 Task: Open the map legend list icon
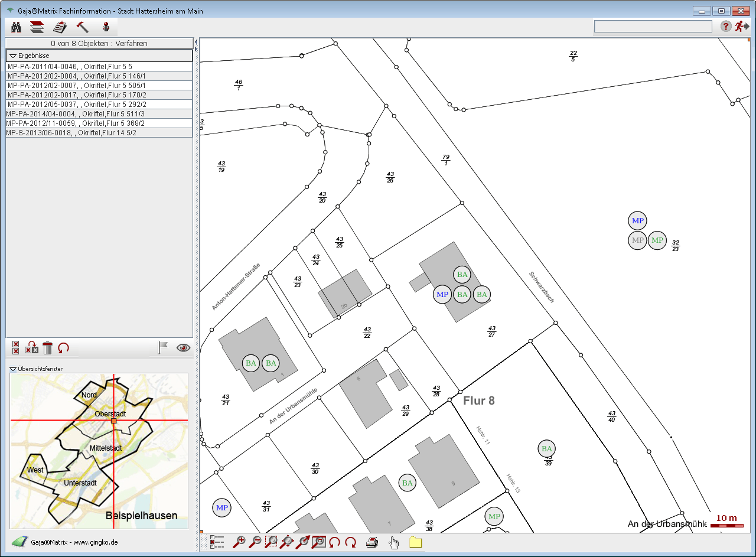[217, 542]
